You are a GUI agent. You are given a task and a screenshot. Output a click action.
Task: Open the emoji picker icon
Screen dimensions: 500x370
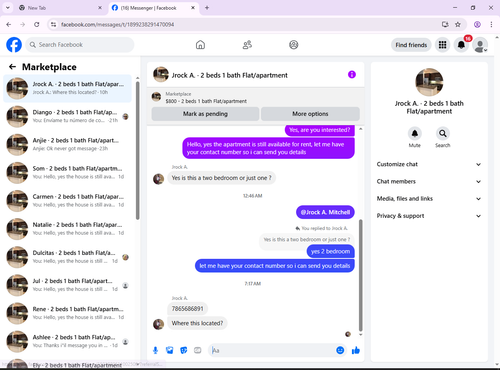tap(340, 350)
